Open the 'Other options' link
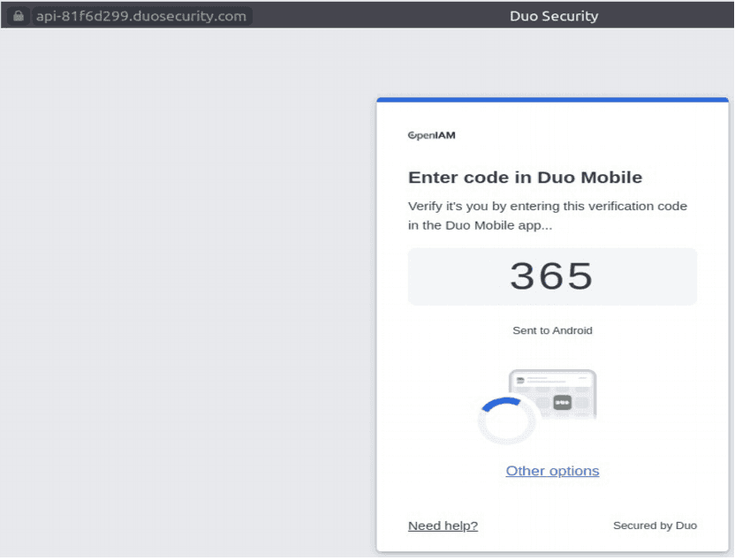 pyautogui.click(x=552, y=471)
